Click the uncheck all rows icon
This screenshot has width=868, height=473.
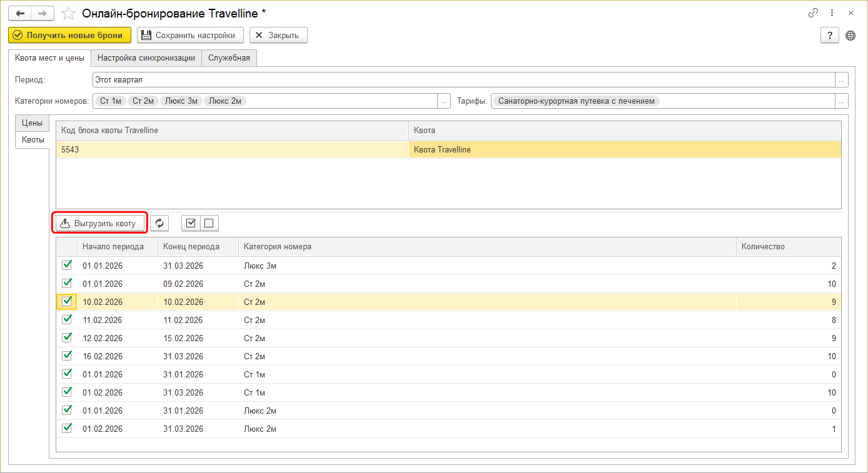pos(209,223)
